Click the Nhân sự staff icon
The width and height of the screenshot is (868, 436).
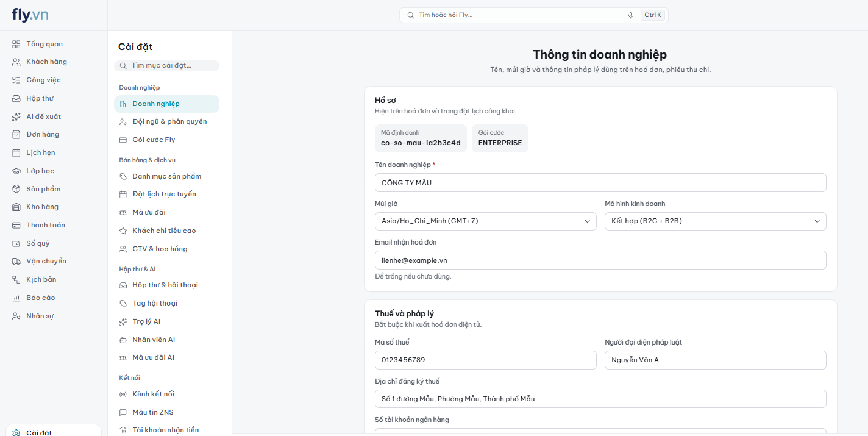pos(16,316)
